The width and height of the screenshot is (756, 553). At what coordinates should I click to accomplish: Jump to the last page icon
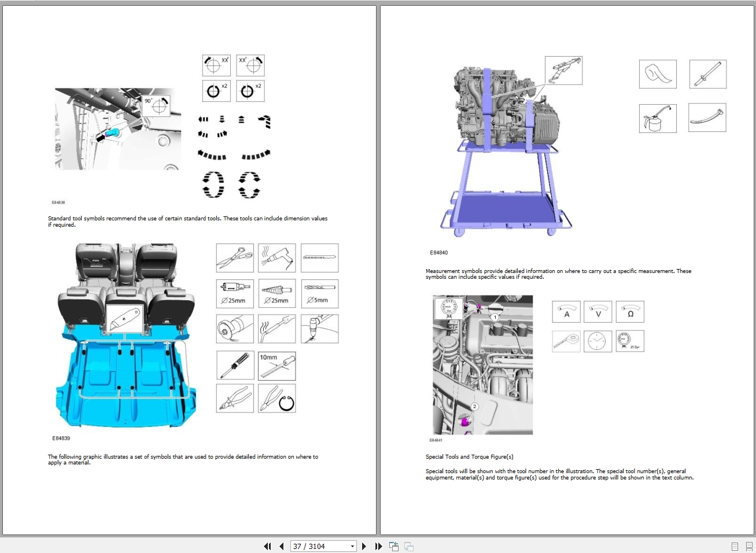click(x=378, y=546)
